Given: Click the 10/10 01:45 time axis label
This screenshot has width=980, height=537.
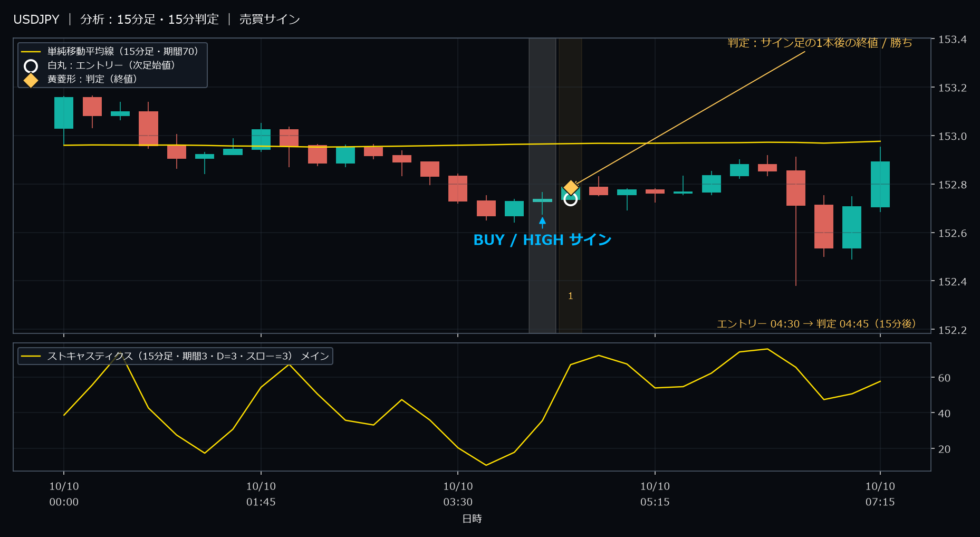Looking at the screenshot, I should pos(261,494).
